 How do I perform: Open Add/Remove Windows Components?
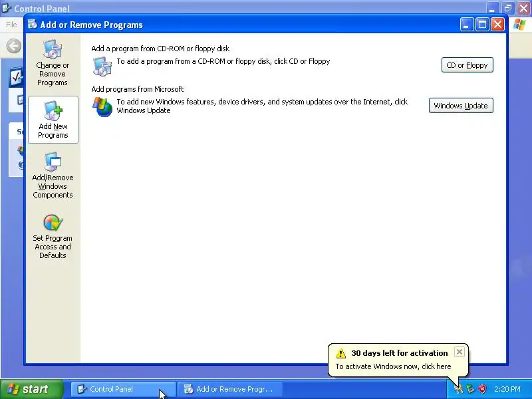[53, 175]
